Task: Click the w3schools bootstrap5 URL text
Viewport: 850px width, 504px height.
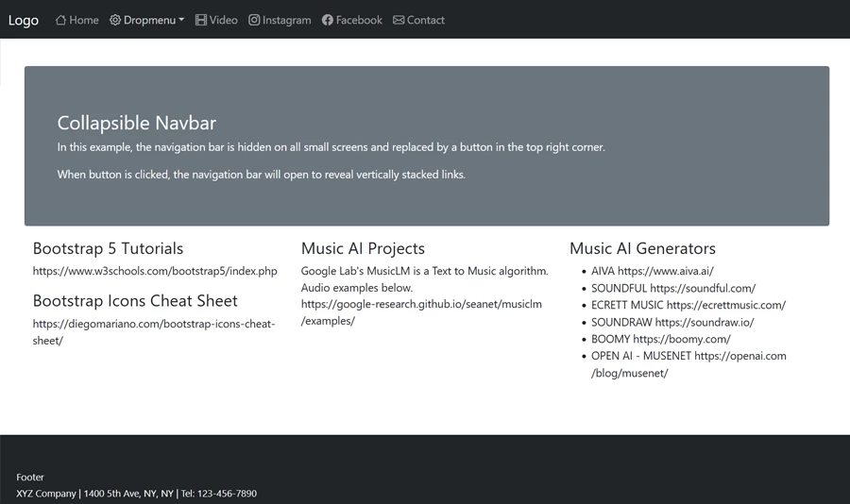Action: click(x=155, y=271)
